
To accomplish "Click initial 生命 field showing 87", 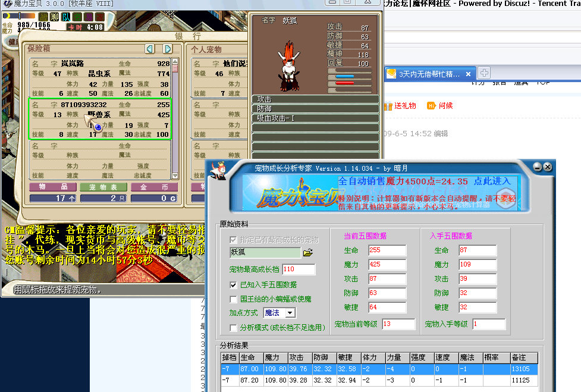I will [x=478, y=250].
